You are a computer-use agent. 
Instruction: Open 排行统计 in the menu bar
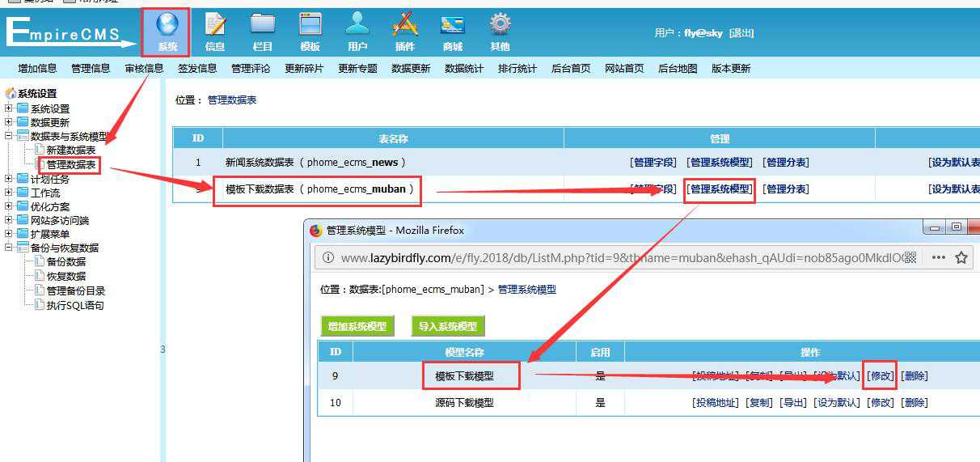517,69
